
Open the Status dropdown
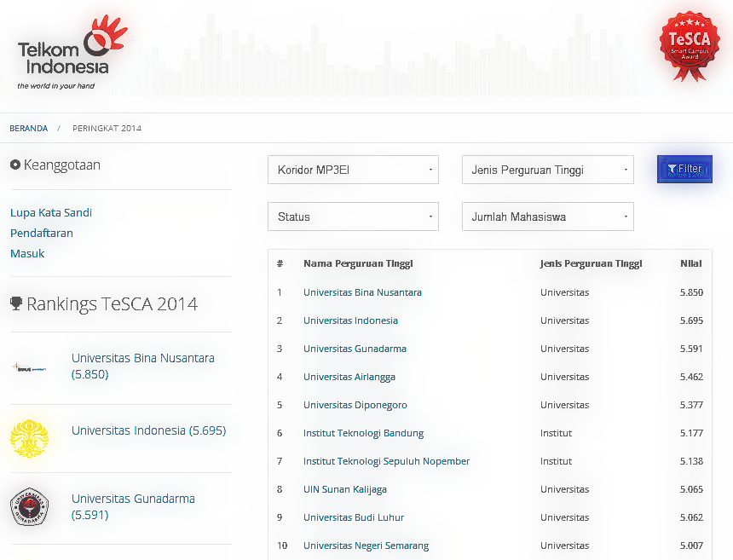353,216
